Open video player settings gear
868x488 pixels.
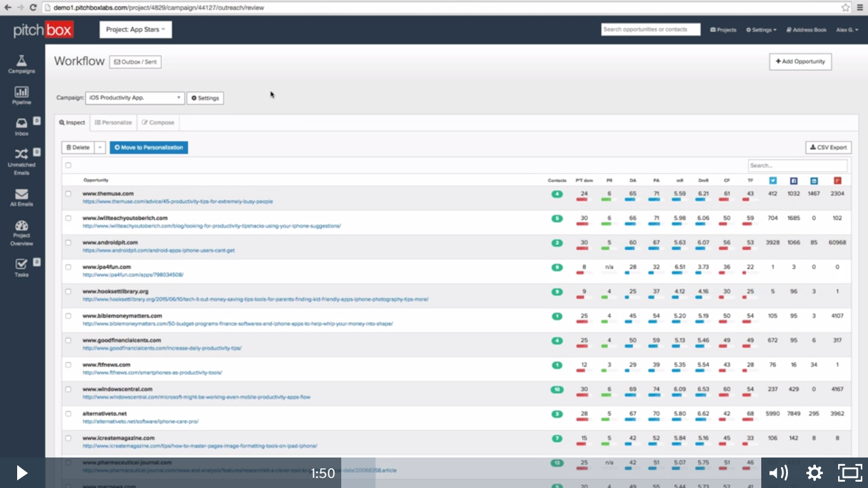click(814, 473)
